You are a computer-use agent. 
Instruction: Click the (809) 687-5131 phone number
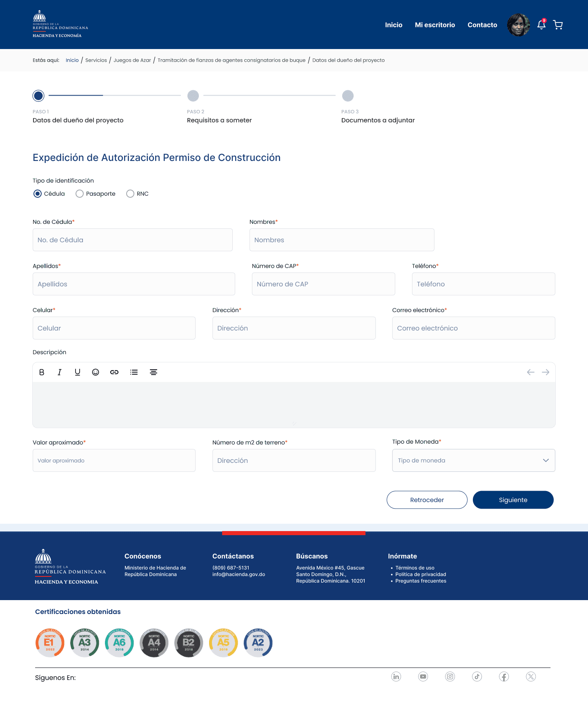pos(231,568)
